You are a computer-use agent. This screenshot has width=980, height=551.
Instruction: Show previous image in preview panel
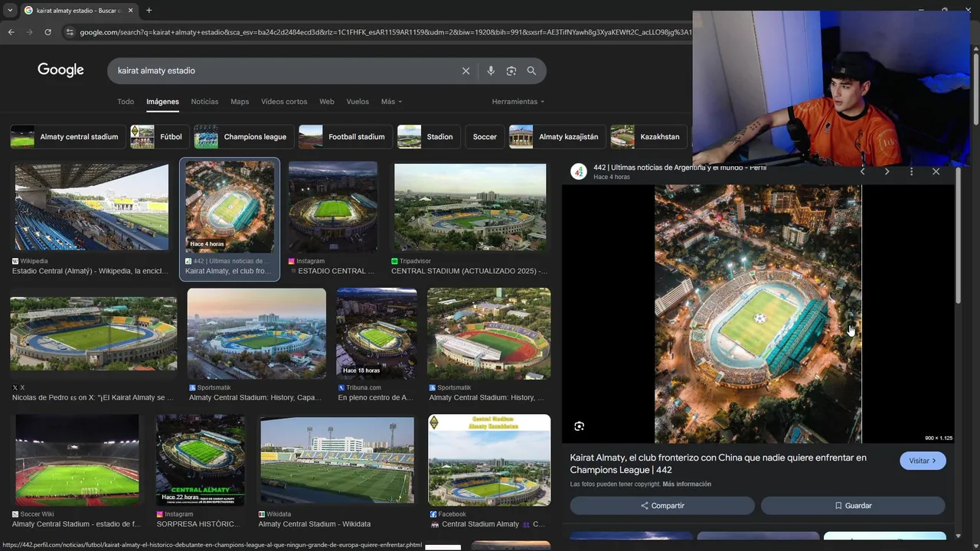click(862, 171)
